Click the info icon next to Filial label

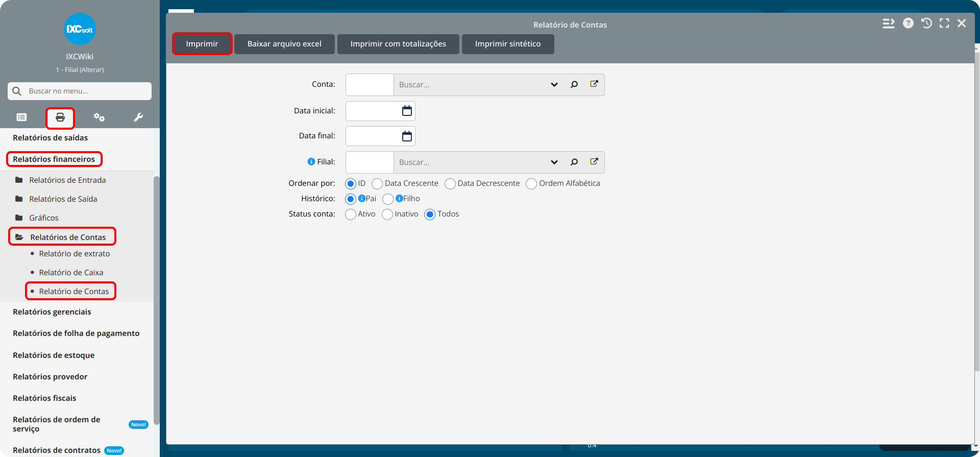(311, 162)
